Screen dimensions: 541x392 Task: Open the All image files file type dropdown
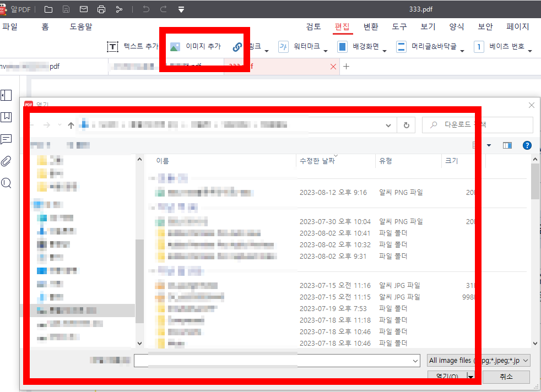coord(478,361)
